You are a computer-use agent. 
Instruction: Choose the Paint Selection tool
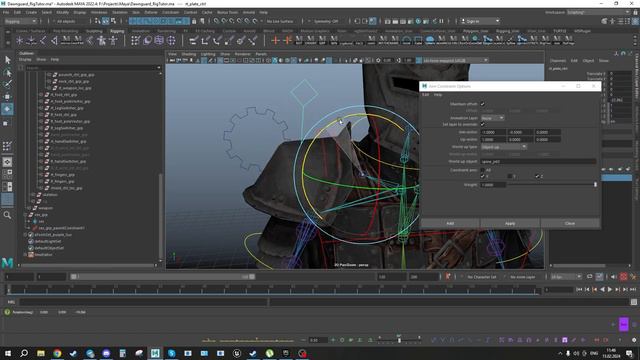pyautogui.click(x=7, y=84)
